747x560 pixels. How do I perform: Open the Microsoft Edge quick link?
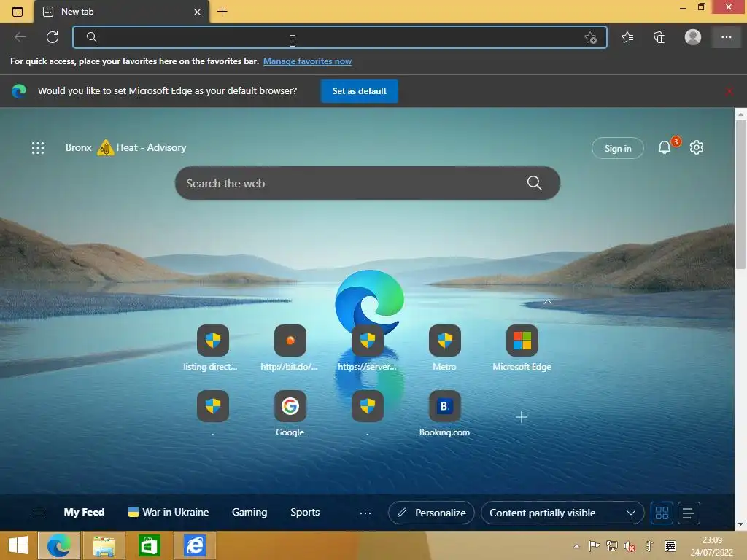[522, 348]
